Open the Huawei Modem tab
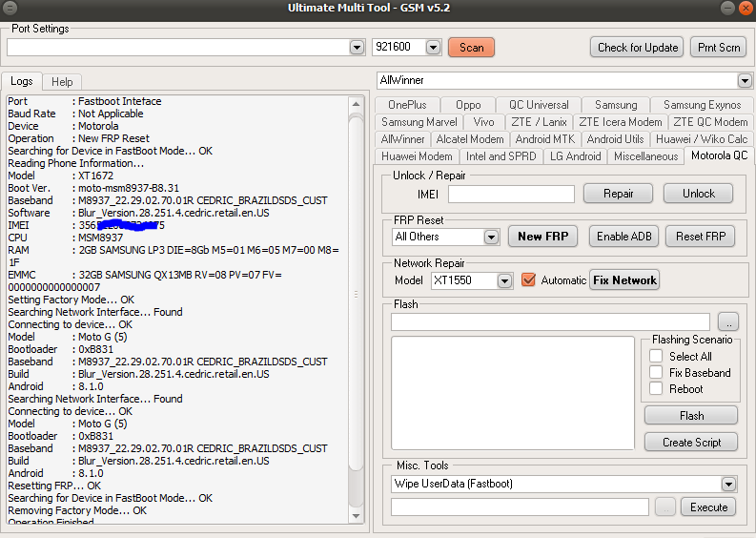Image resolution: width=756 pixels, height=538 pixels. 417,156
